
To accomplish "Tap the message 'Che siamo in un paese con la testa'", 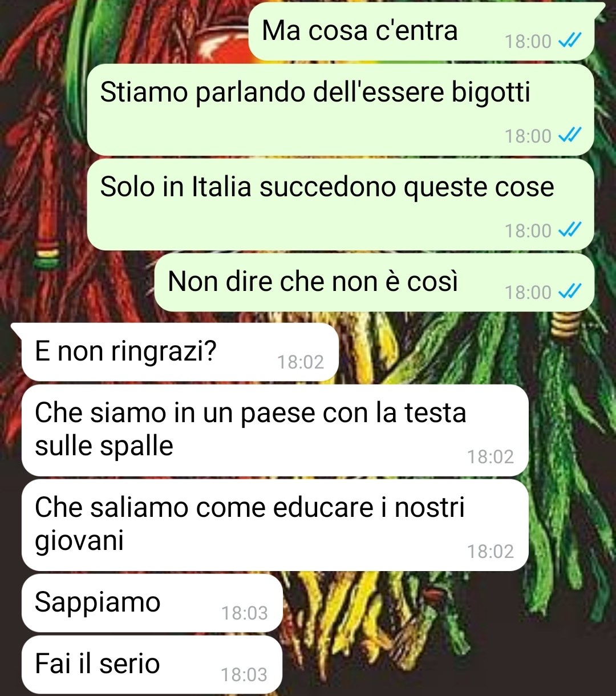I will pyautogui.click(x=275, y=430).
